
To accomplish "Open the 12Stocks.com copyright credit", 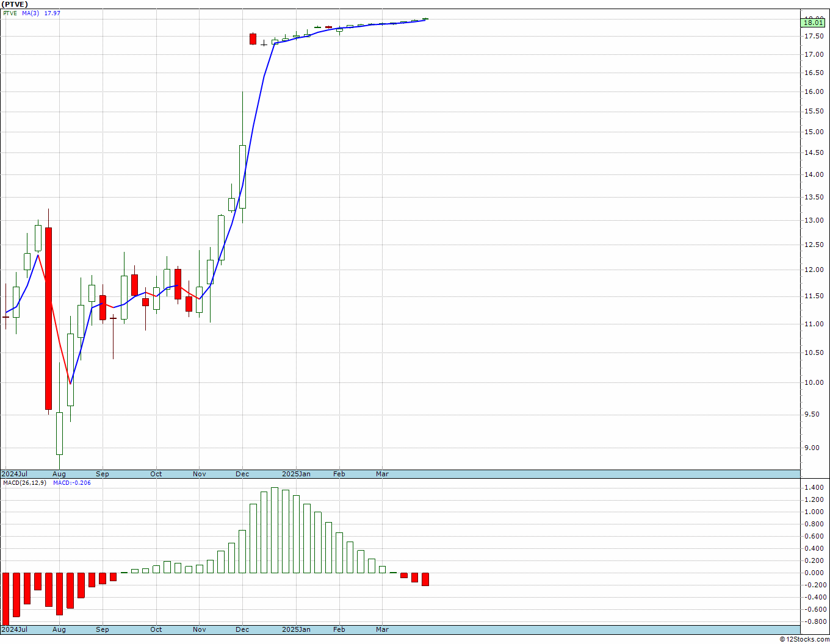I will (x=804, y=639).
